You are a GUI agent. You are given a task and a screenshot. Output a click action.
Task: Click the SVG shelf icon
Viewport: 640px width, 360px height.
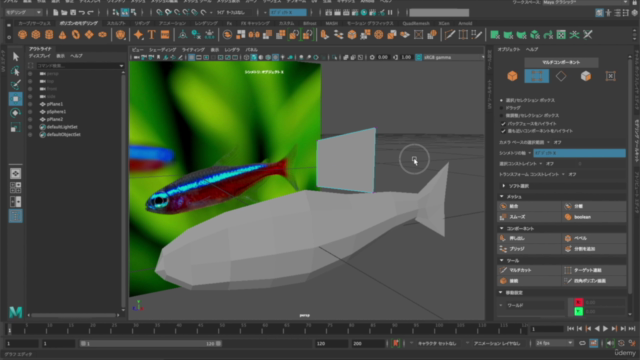point(165,35)
